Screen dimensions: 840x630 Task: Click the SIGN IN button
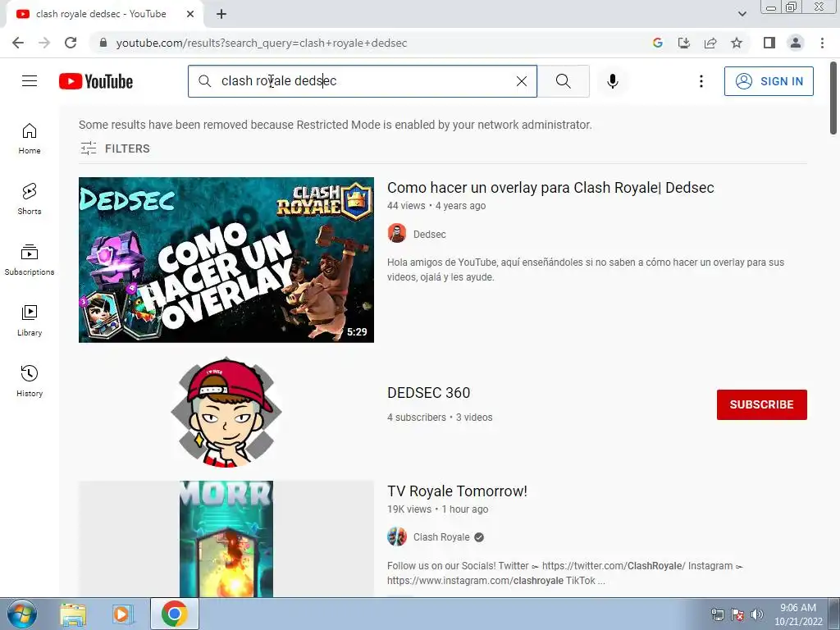769,81
